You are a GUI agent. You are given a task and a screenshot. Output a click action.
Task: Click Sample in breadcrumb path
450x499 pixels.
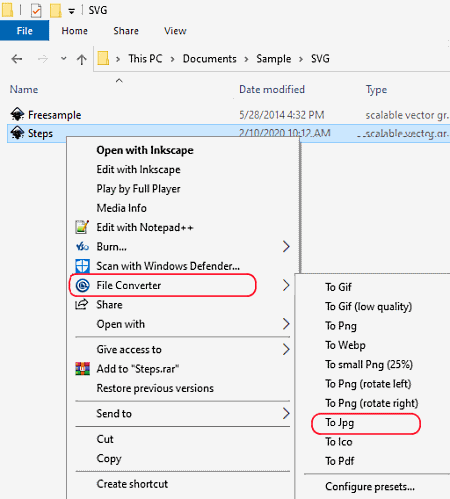(x=274, y=59)
